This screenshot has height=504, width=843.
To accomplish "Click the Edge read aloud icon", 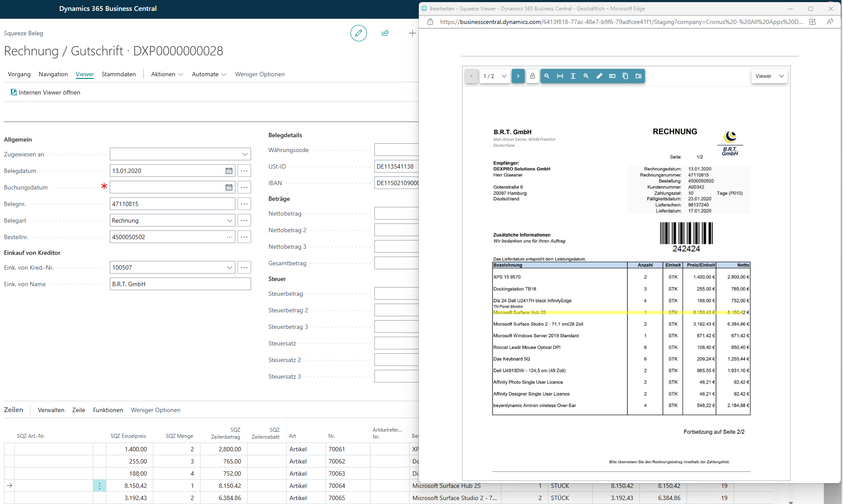I will pos(830,22).
